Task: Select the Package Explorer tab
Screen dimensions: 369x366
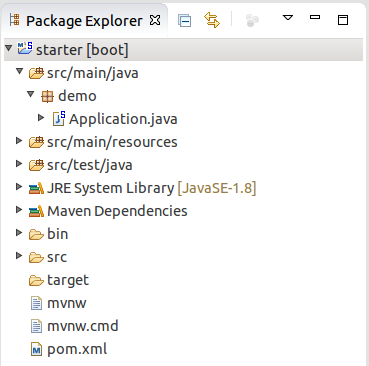Action: pos(85,21)
